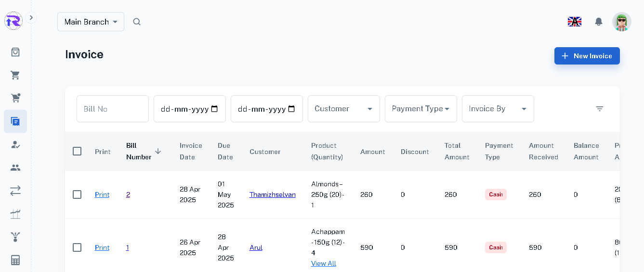
Task: Click the Total Amount column header
Action: click(x=457, y=151)
